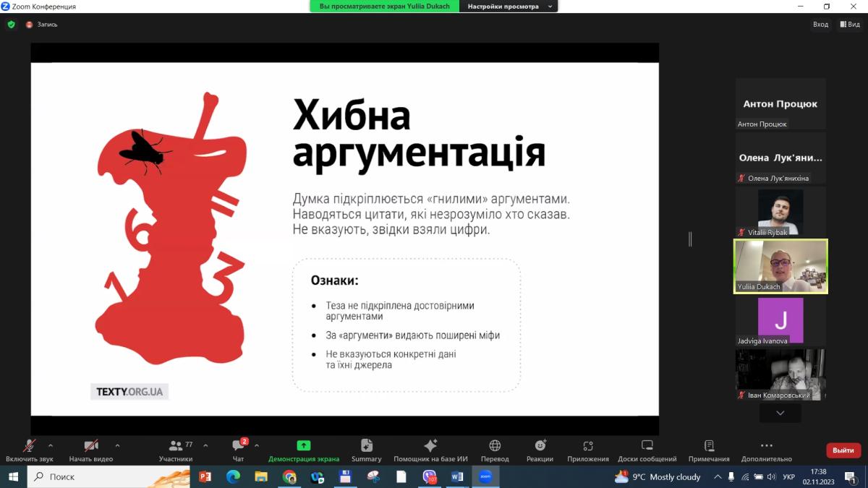Switch the УКР keyboard language

789,476
